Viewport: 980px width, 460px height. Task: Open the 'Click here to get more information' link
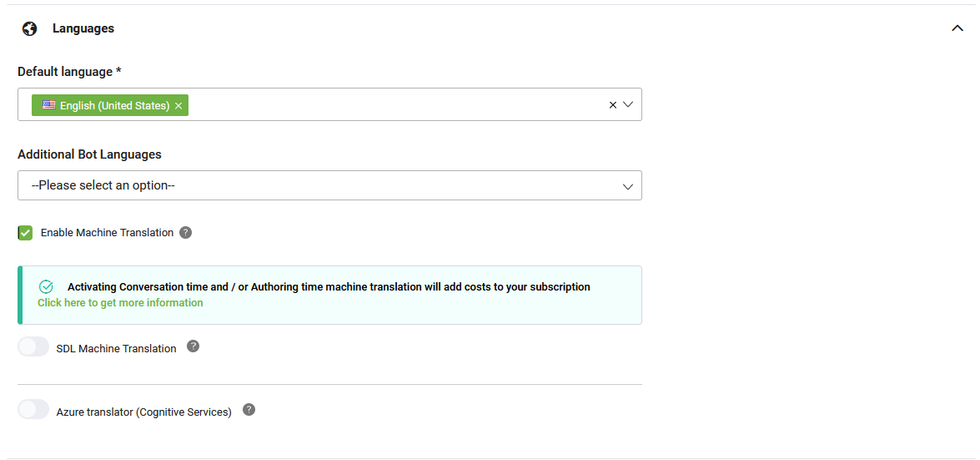[120, 303]
